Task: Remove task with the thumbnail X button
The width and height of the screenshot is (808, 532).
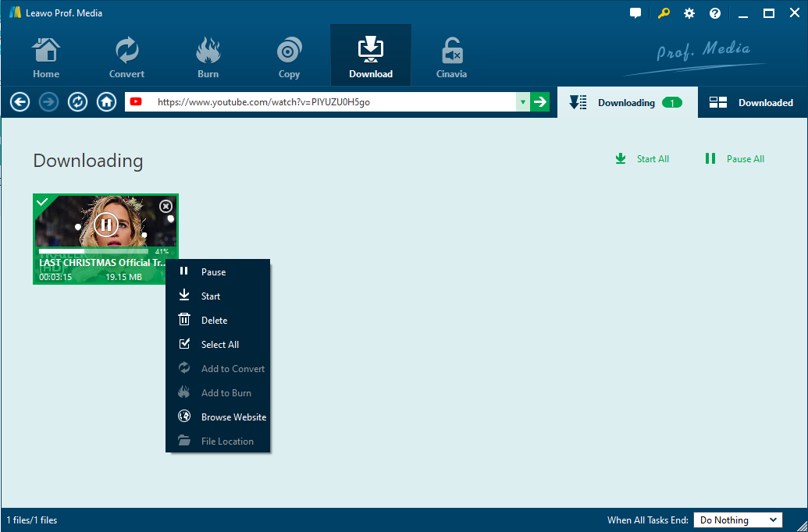Action: pos(166,207)
